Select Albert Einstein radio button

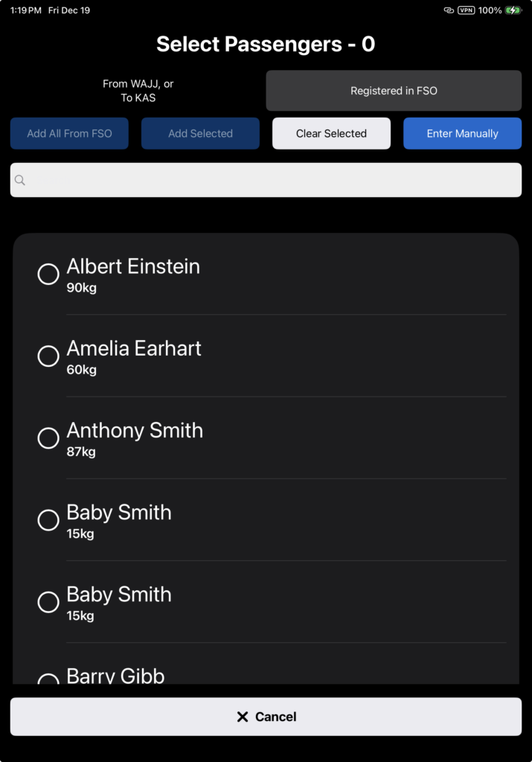(x=48, y=274)
